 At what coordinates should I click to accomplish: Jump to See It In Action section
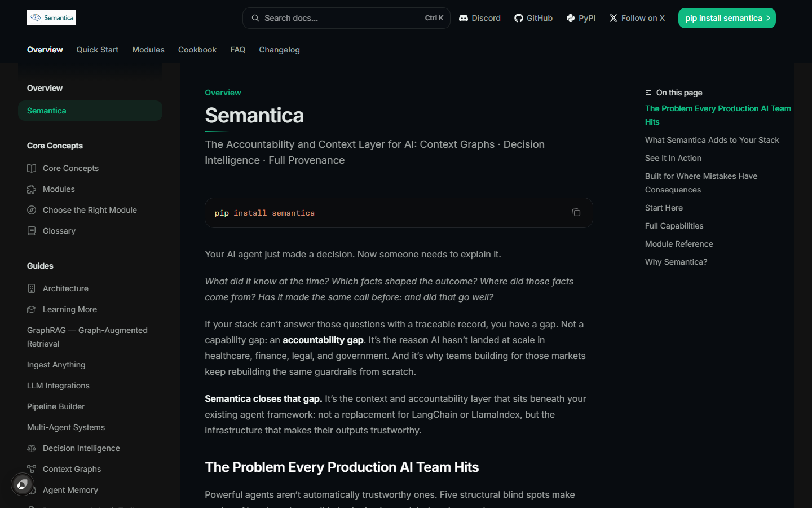(673, 158)
